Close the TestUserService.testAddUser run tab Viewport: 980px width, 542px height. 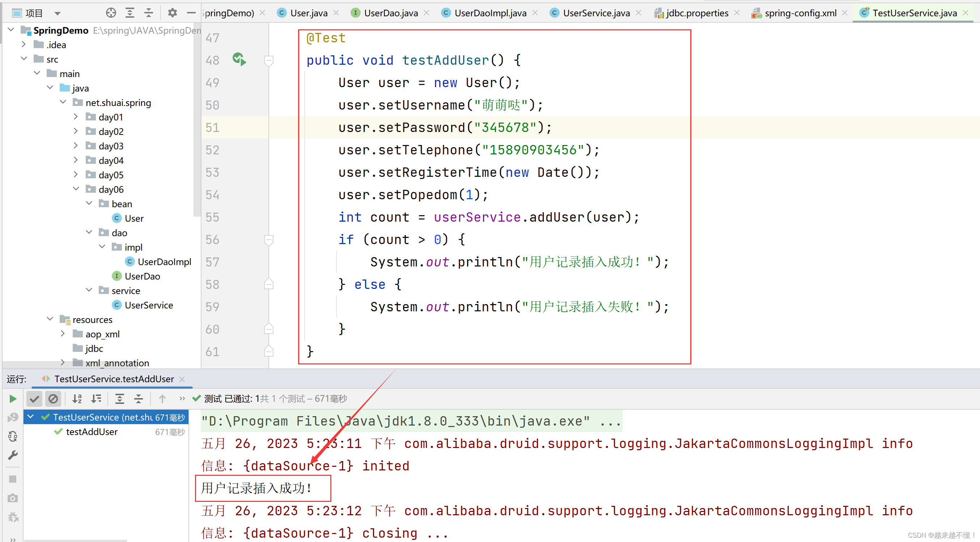tap(182, 379)
